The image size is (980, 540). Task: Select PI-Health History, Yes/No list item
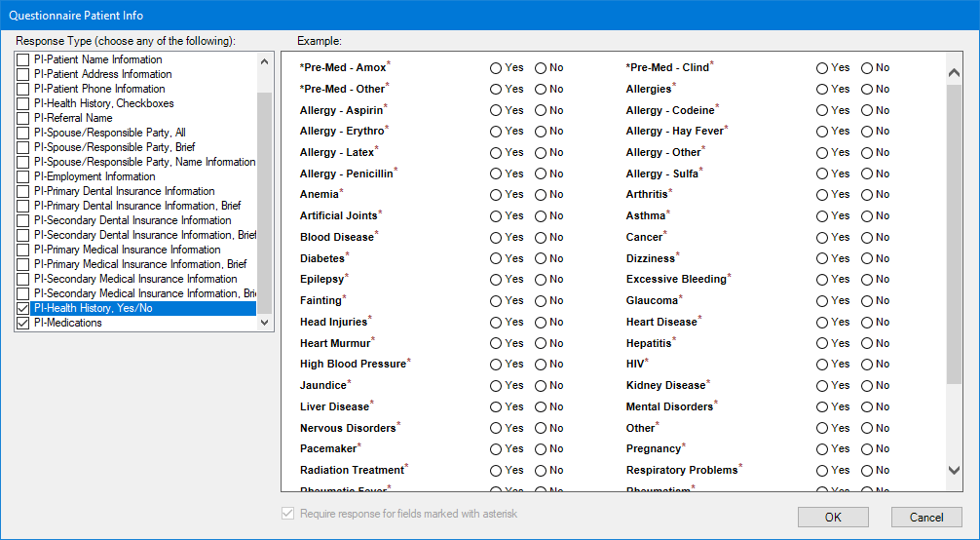click(93, 308)
